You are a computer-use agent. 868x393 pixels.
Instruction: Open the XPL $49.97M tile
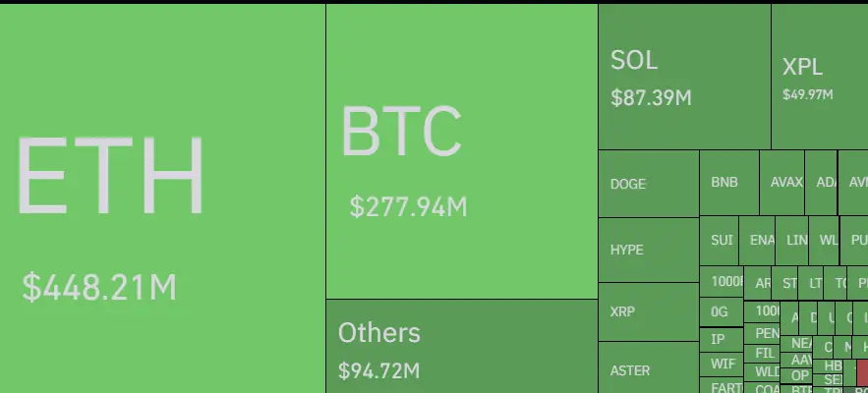pyautogui.click(x=819, y=77)
